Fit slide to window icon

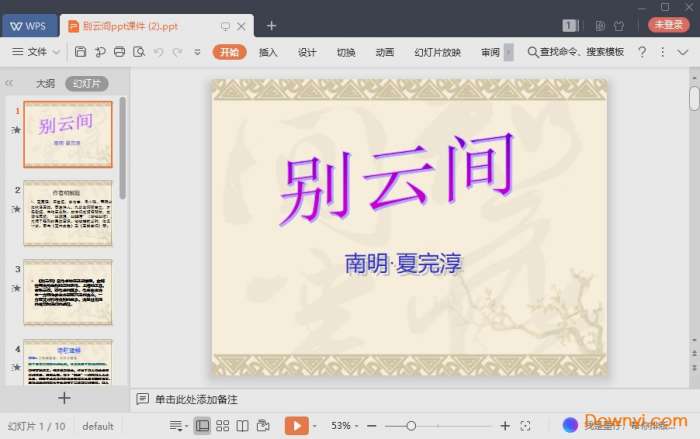click(x=525, y=426)
